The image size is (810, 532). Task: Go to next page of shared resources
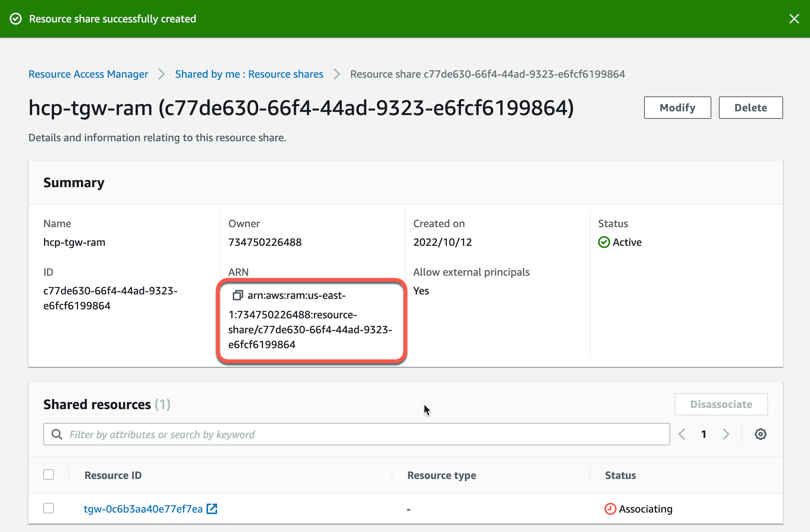pyautogui.click(x=726, y=434)
